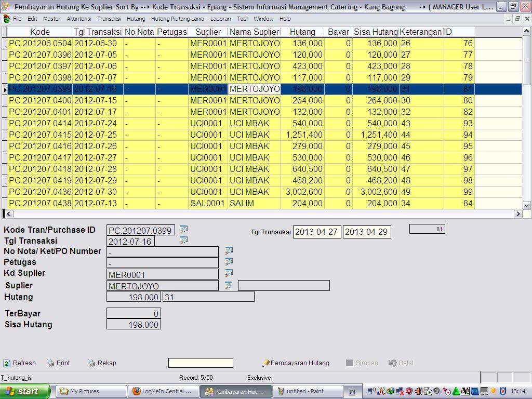
Task: Sort grid by Sisa Hutang column header
Action: click(376, 32)
